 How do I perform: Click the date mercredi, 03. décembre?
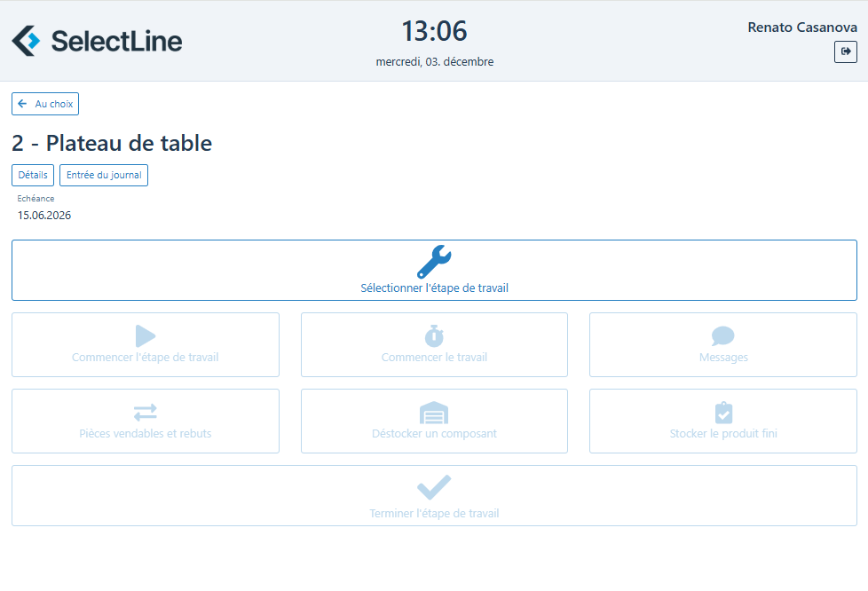(434, 62)
